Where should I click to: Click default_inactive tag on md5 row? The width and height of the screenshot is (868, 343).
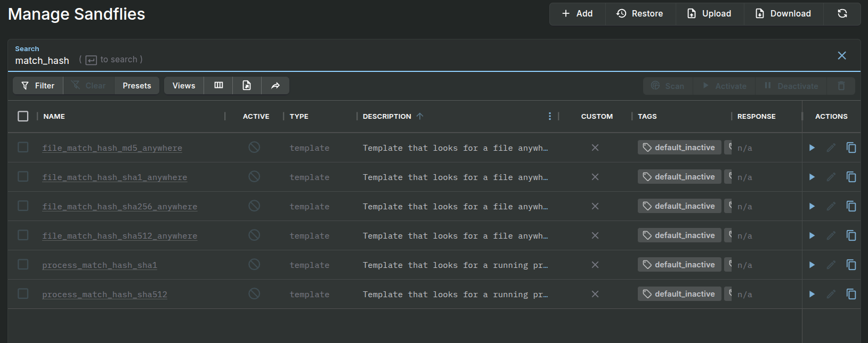(x=679, y=148)
